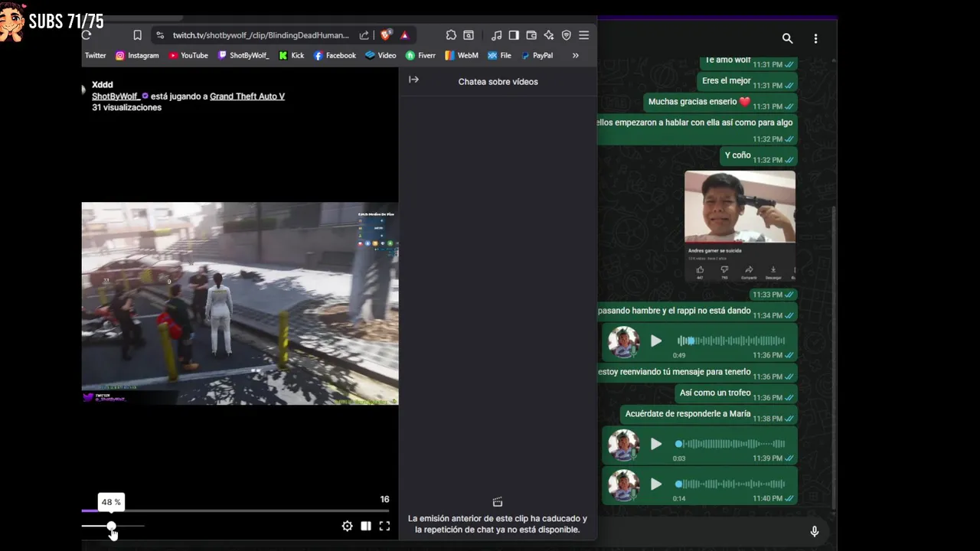Image resolution: width=980 pixels, height=551 pixels.
Task: Seek within the 0:49 voice message waveform
Action: pyautogui.click(x=730, y=341)
